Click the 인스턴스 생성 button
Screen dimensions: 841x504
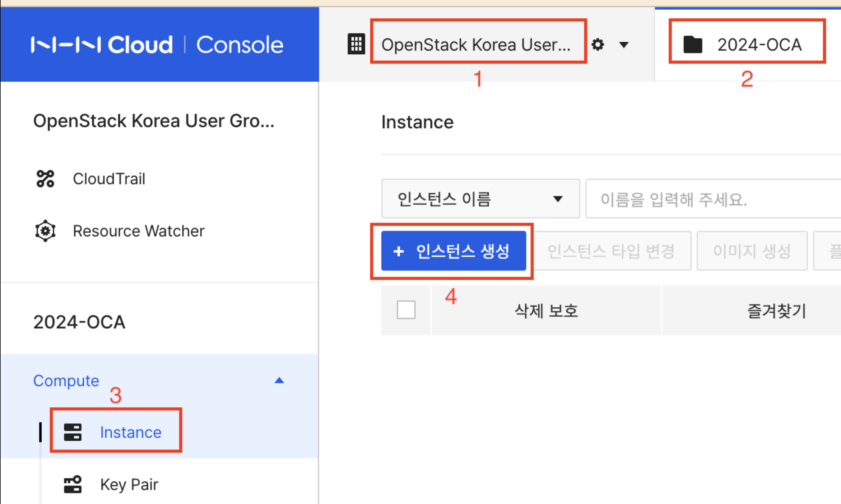[453, 251]
